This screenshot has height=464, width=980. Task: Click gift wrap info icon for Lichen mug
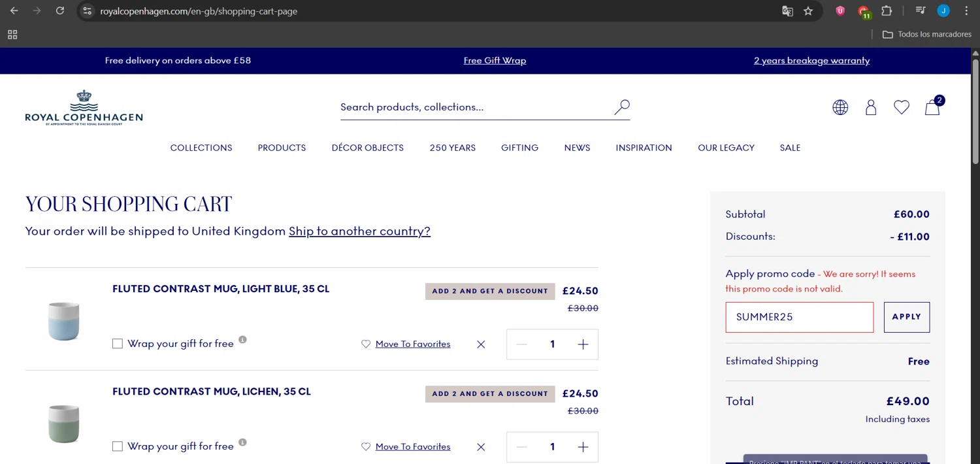click(242, 442)
